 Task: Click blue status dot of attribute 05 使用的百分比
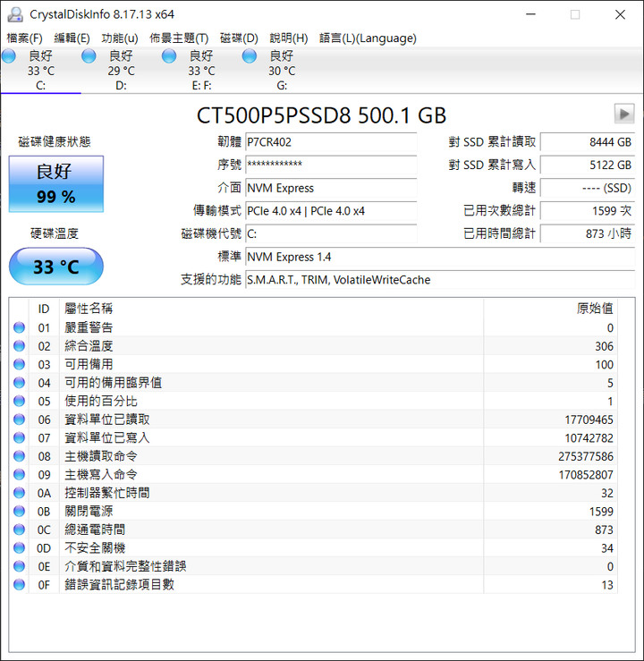[19, 401]
